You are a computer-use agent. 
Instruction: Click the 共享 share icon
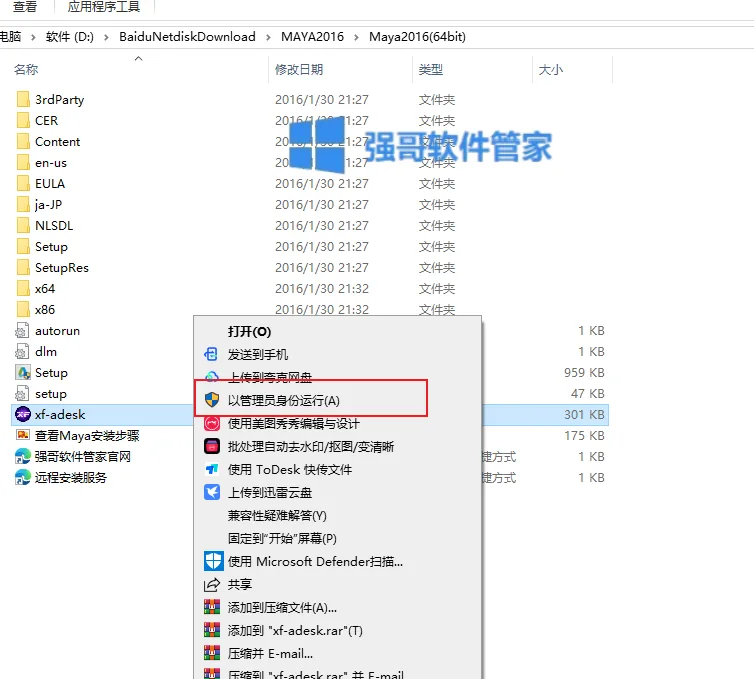(212, 584)
